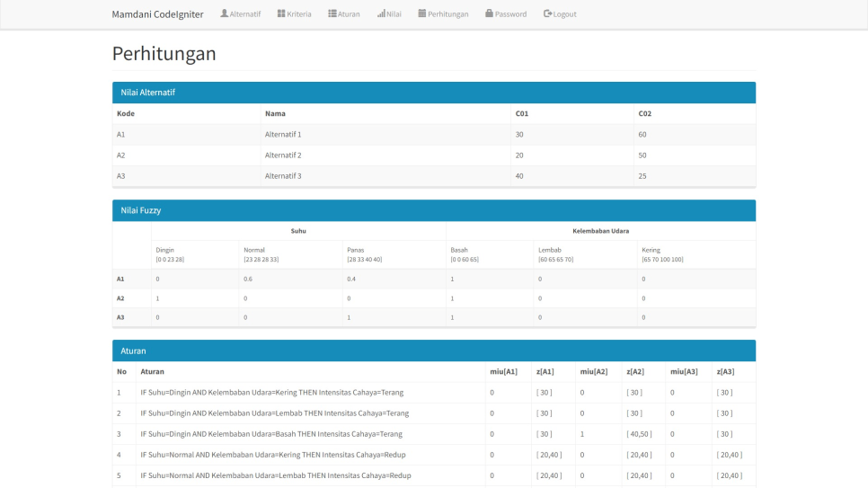Screen dimensions: 868x488
Task: Click the Alternatif 1 name cell
Action: 283,135
